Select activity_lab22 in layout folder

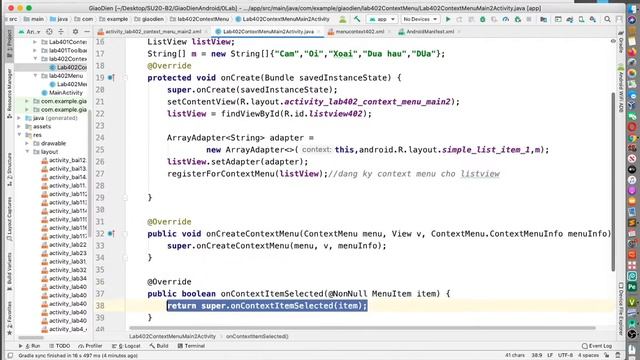click(67, 244)
